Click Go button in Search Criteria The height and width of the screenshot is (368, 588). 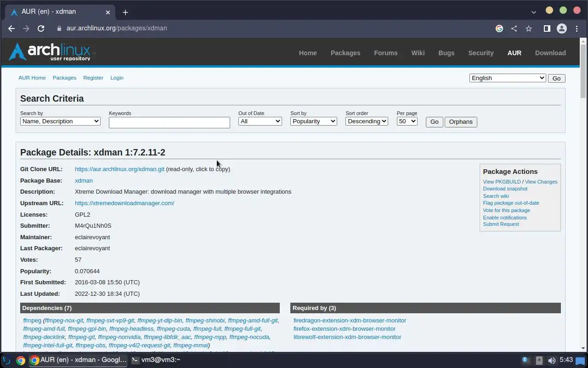click(x=434, y=122)
